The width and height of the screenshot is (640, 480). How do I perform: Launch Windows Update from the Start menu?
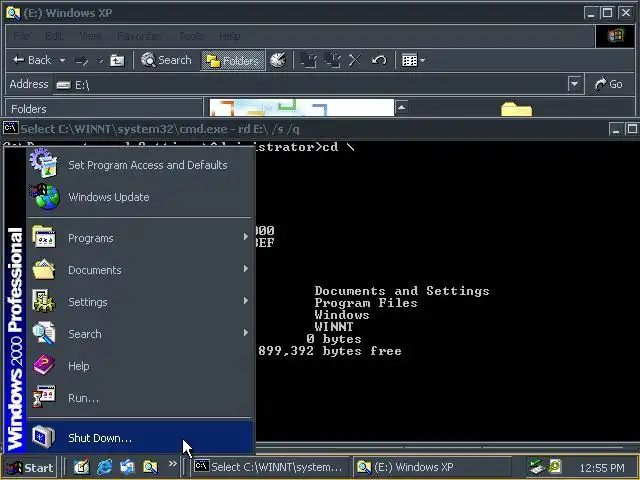click(140, 197)
